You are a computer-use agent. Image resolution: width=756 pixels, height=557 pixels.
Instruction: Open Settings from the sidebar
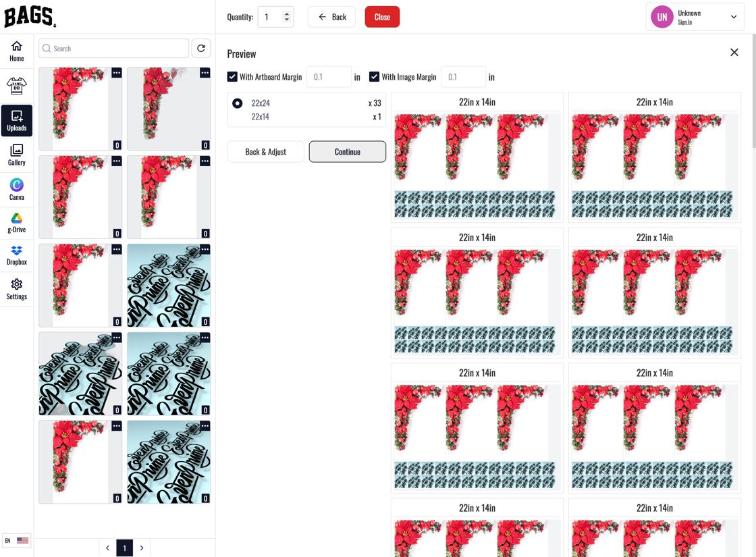16,290
